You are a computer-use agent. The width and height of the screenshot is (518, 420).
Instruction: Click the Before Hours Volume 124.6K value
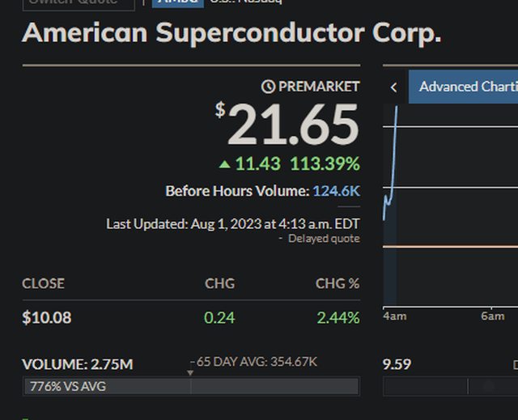[x=336, y=191]
